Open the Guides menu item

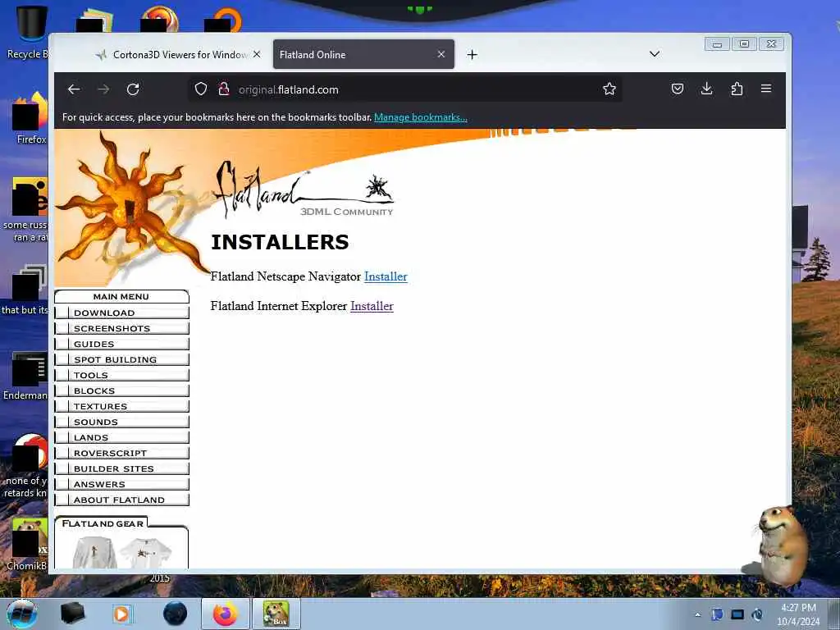coord(121,344)
